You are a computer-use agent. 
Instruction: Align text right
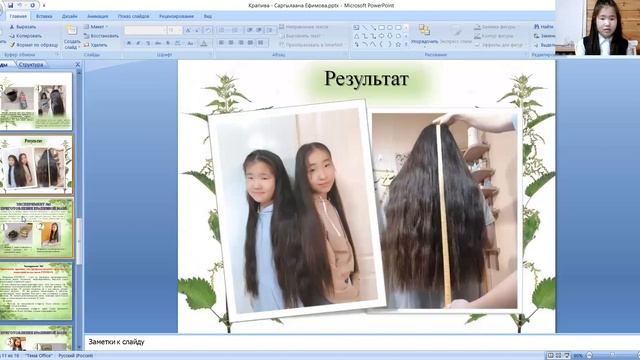pyautogui.click(x=241, y=43)
